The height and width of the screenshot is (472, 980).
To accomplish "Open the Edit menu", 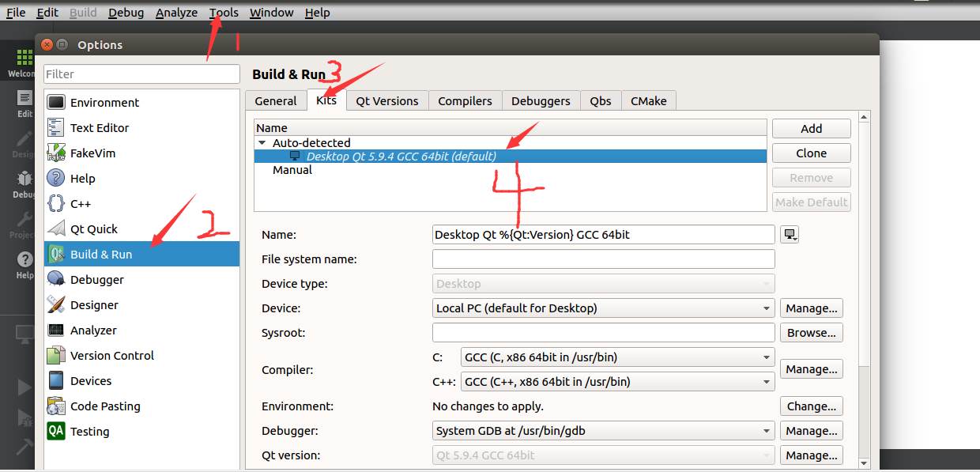I will (47, 13).
